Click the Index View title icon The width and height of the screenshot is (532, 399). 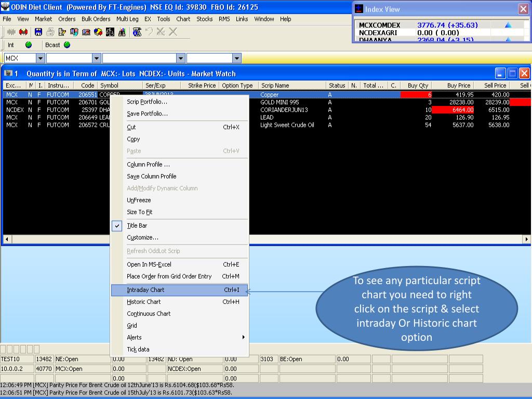[359, 9]
